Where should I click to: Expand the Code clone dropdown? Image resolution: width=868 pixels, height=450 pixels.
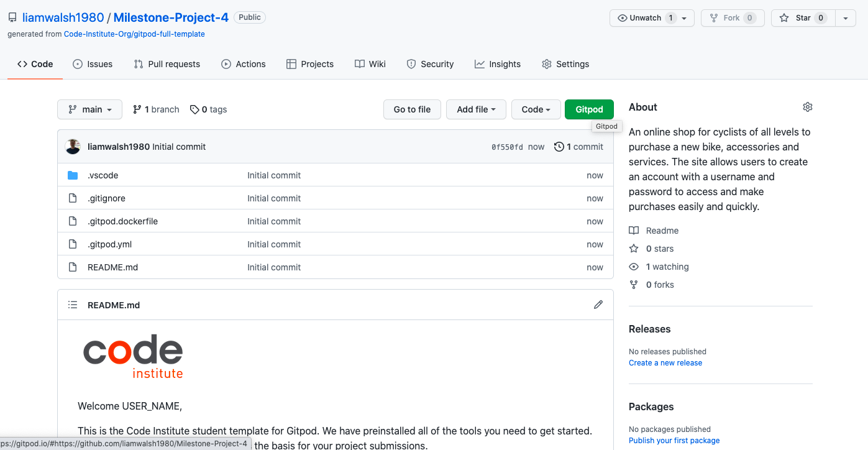(536, 109)
